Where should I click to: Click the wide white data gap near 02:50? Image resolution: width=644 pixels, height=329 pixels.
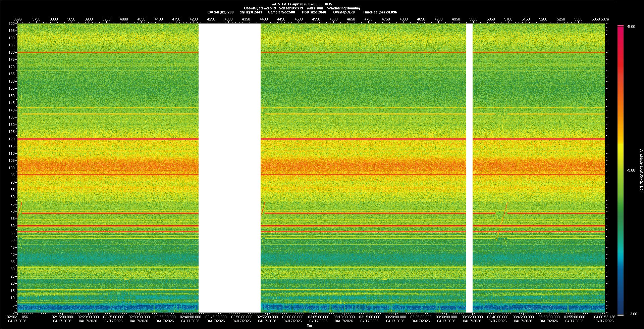tap(229, 168)
